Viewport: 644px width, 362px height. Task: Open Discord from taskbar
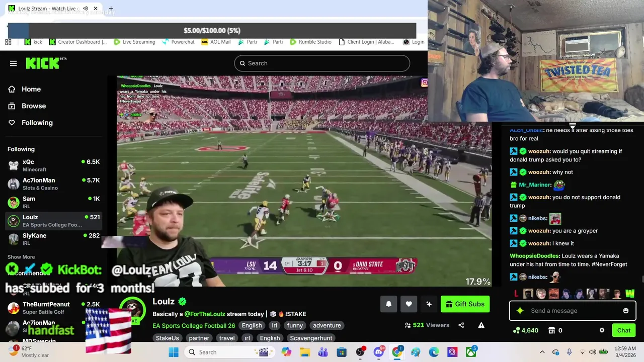(x=379, y=352)
